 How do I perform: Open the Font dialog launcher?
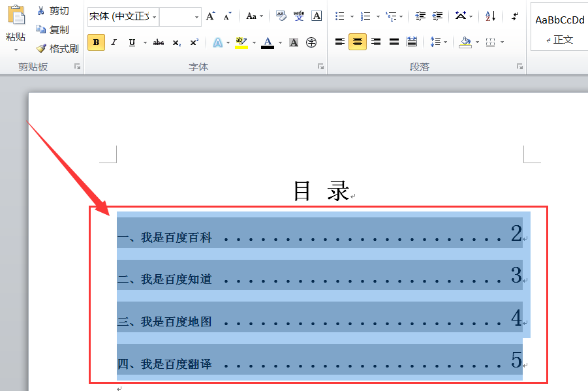tap(320, 67)
